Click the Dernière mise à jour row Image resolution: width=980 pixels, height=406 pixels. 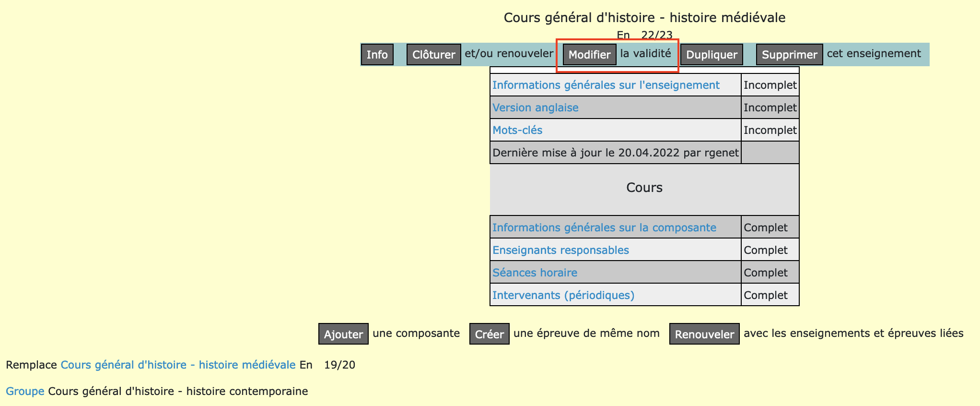(x=615, y=153)
